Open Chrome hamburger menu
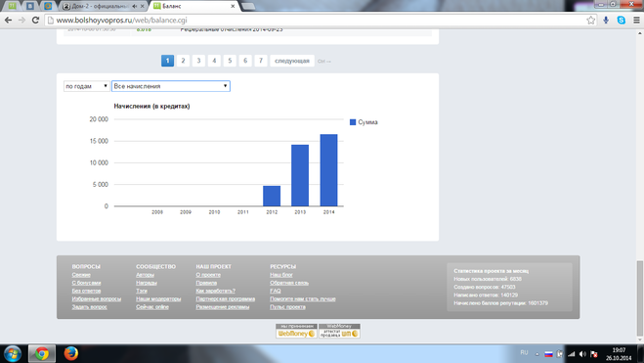The width and height of the screenshot is (644, 363). pos(636,21)
